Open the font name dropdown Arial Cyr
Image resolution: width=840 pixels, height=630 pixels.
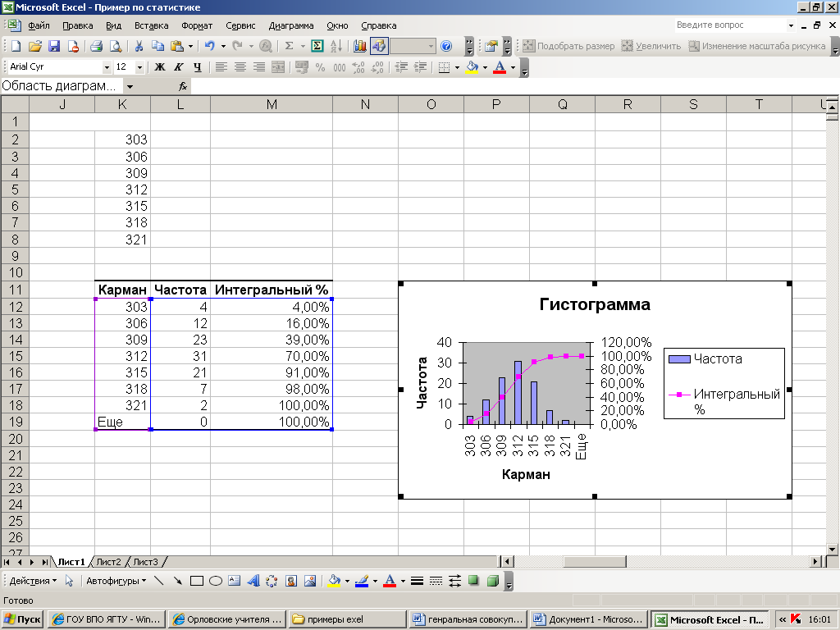(x=107, y=67)
